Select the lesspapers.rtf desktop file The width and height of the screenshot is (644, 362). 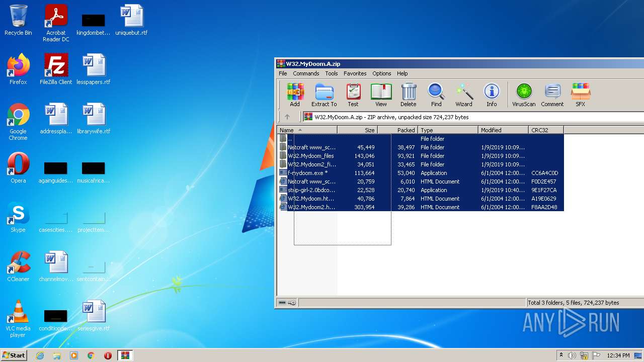coord(94,69)
